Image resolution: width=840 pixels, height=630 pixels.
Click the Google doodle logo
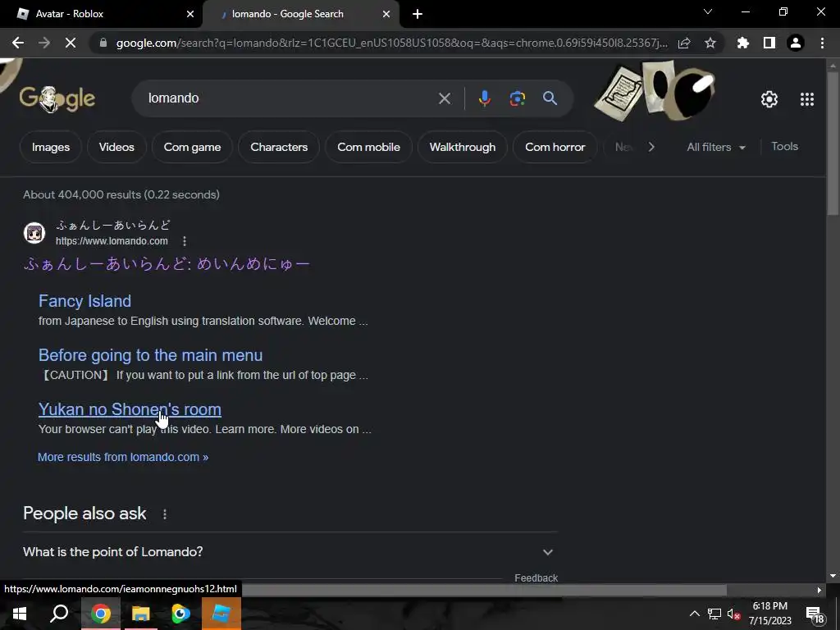pos(57,99)
